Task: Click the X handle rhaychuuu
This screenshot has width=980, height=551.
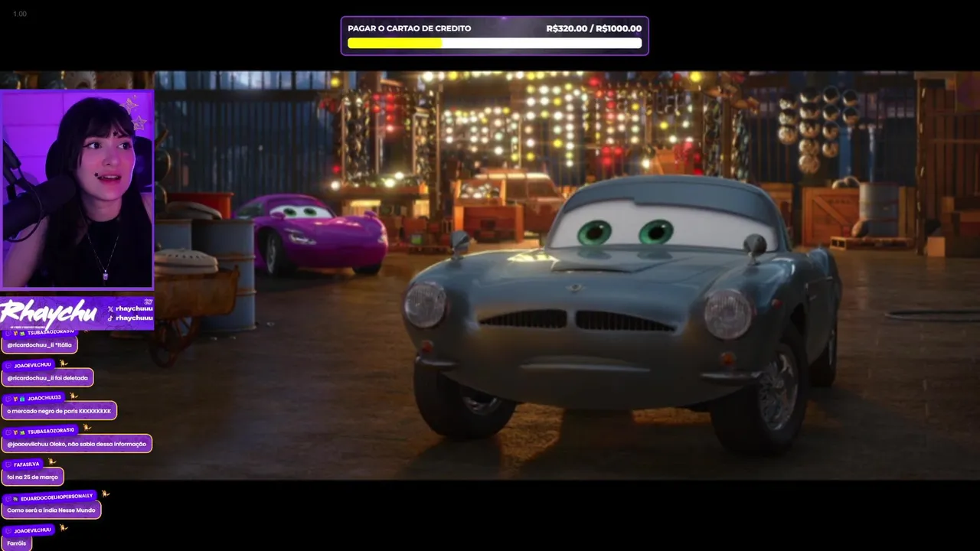Action: pos(130,308)
